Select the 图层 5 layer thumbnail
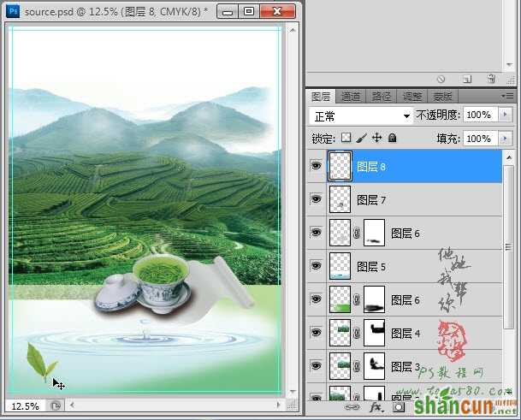 click(x=340, y=266)
